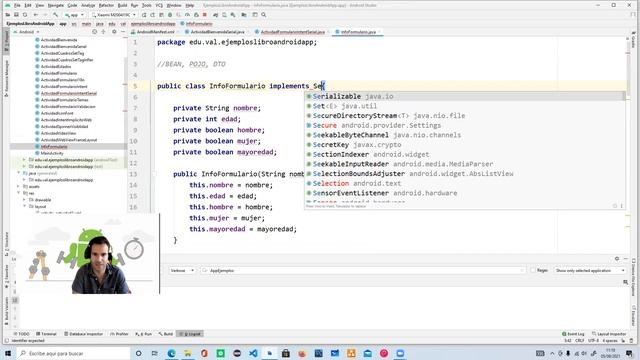Screen dimensions: 640x360
Task: Select ActividadFormularioIntentSerial in project tree
Action: point(69,93)
